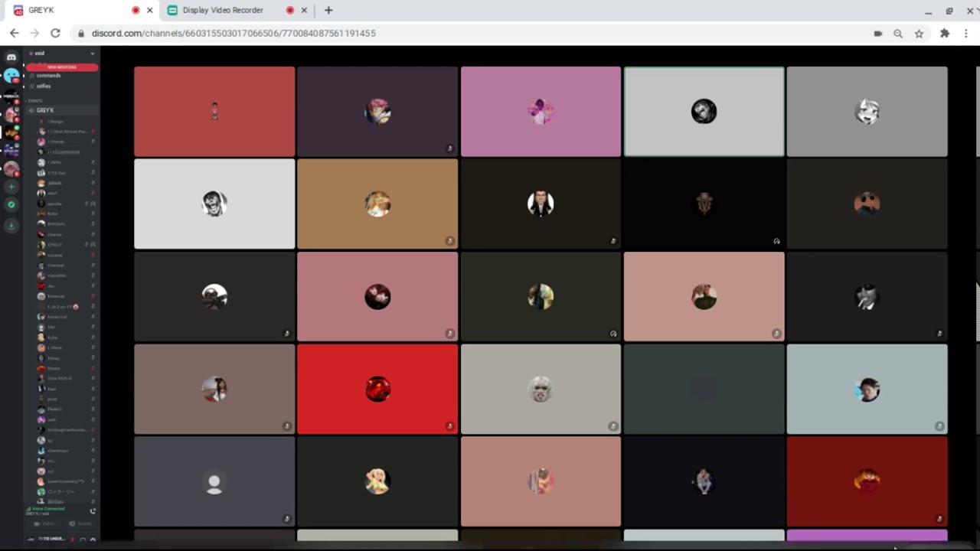The width and height of the screenshot is (980, 551).
Task: Select user Criminal in the voice list
Action: (x=64, y=265)
